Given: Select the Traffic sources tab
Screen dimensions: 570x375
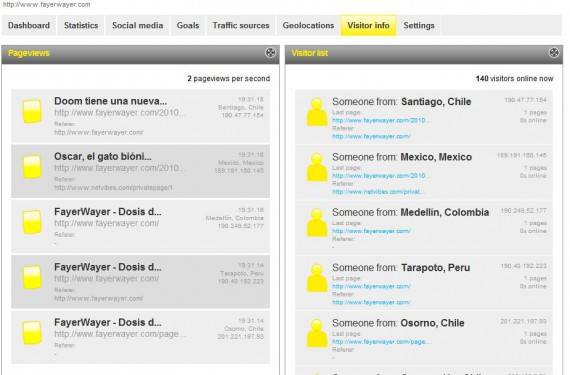Looking at the screenshot, I should 241,25.
